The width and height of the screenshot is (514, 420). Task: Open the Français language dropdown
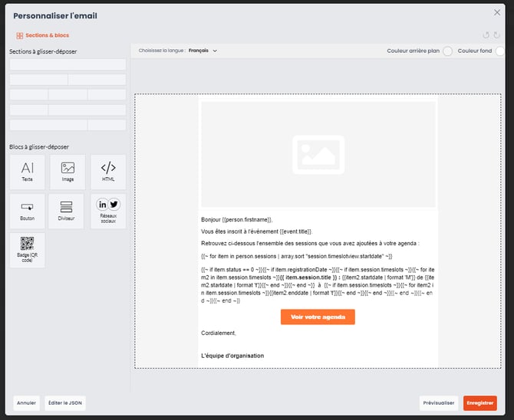[203, 51]
